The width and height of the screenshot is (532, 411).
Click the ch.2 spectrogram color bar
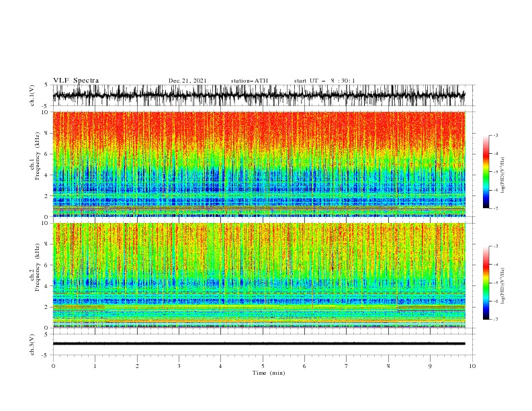486,283
